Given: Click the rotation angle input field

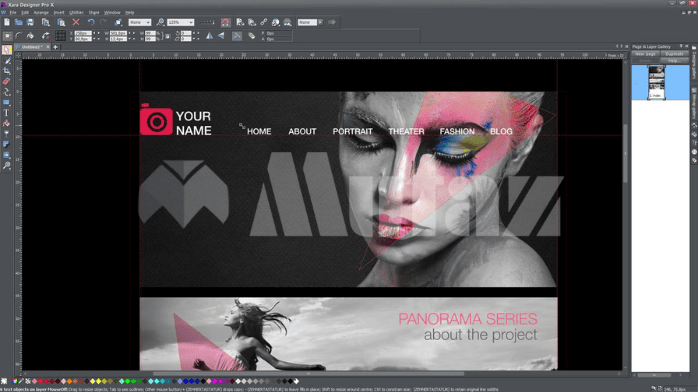Looking at the screenshot, I should pyautogui.click(x=186, y=33).
